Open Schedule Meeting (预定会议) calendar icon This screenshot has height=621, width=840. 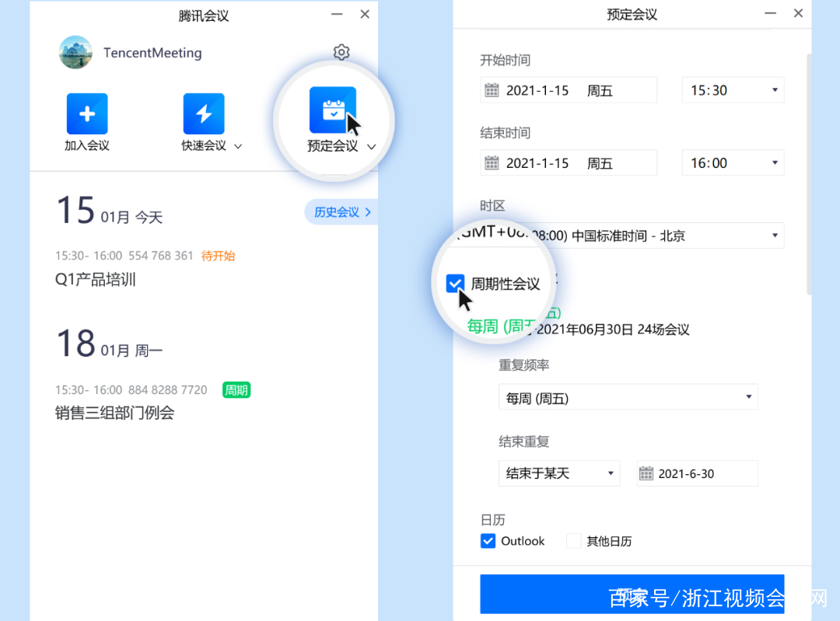pyautogui.click(x=333, y=110)
